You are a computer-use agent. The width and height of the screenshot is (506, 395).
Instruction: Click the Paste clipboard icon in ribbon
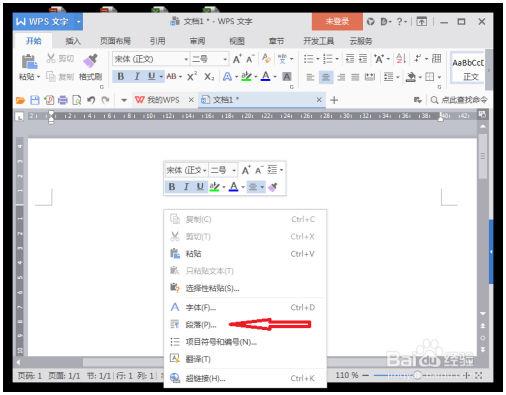click(x=29, y=62)
